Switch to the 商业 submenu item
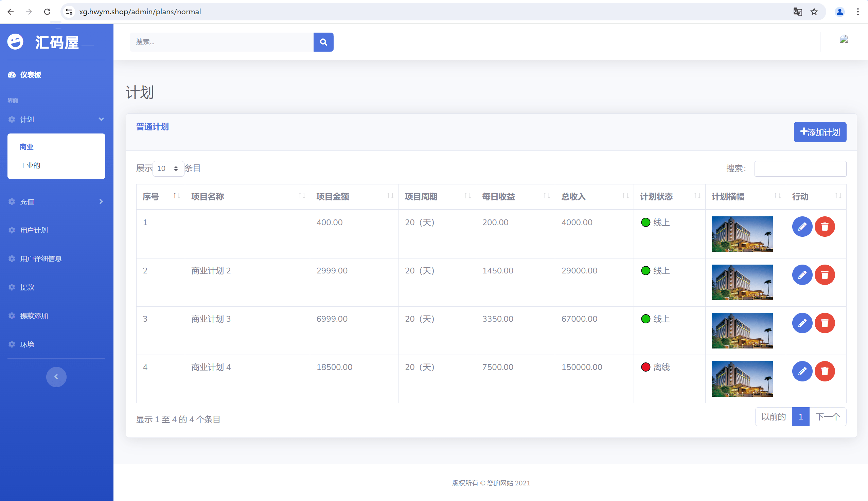The image size is (868, 501). [x=26, y=147]
